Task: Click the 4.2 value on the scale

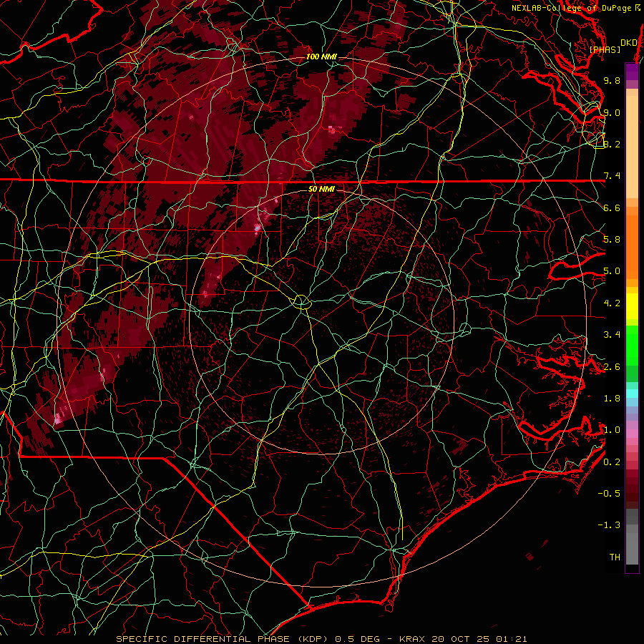Action: pyautogui.click(x=612, y=303)
